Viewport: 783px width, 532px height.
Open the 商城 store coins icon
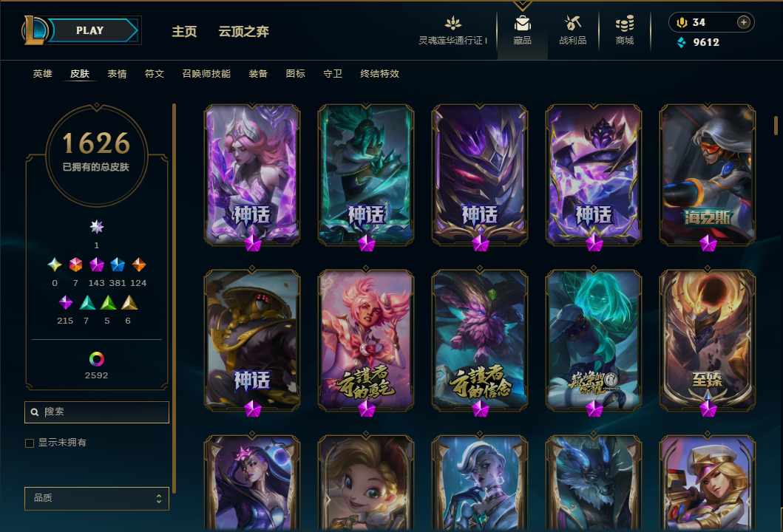pyautogui.click(x=624, y=24)
